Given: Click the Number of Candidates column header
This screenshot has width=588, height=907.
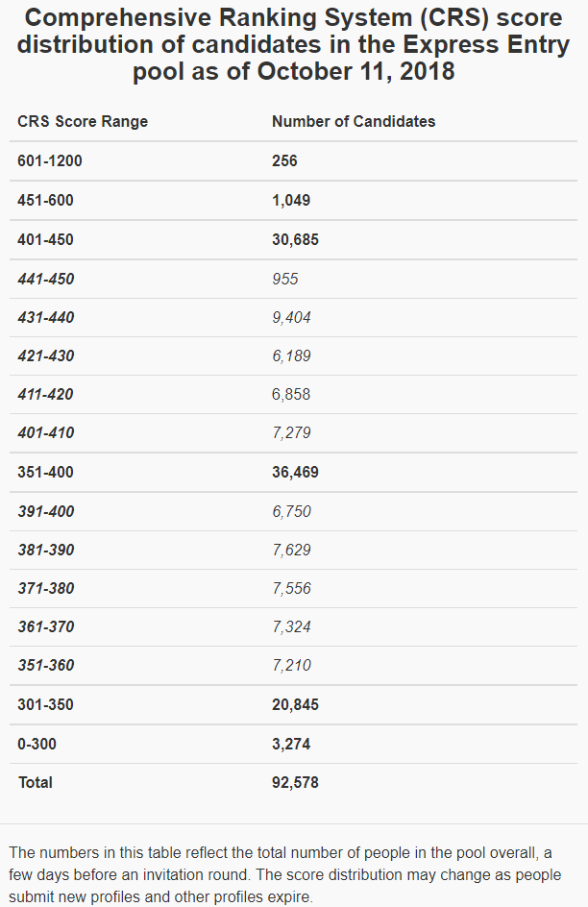Looking at the screenshot, I should coord(354,122).
